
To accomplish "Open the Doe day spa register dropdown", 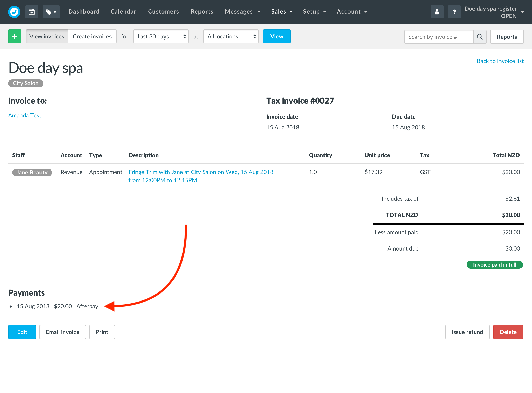I will coord(494,12).
